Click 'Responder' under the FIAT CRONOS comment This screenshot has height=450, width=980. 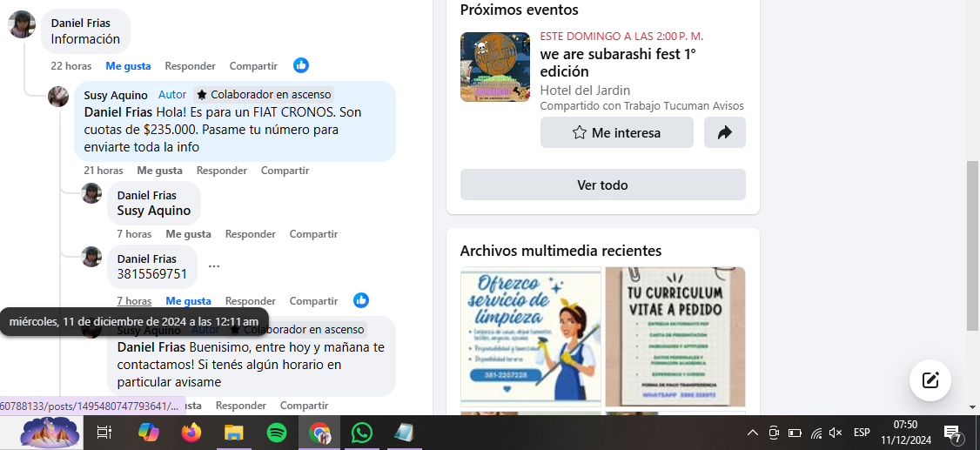pyautogui.click(x=221, y=171)
